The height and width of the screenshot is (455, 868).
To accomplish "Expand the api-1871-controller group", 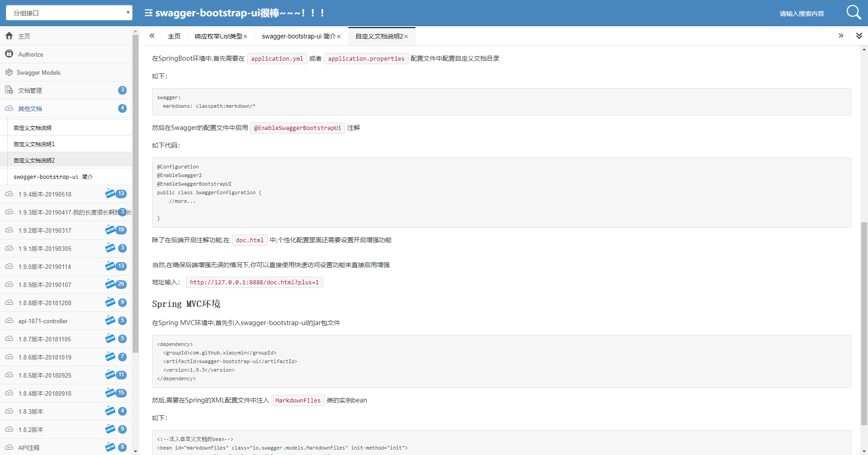I will [66, 321].
